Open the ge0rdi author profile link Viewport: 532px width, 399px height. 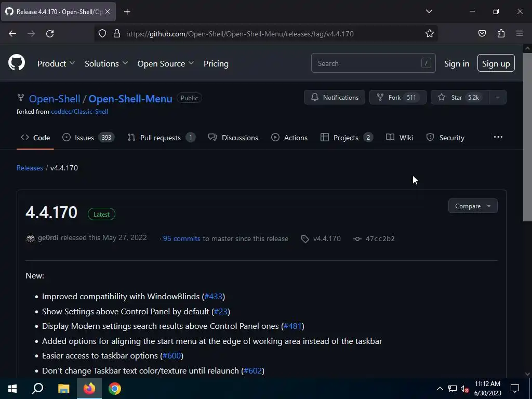coord(48,237)
